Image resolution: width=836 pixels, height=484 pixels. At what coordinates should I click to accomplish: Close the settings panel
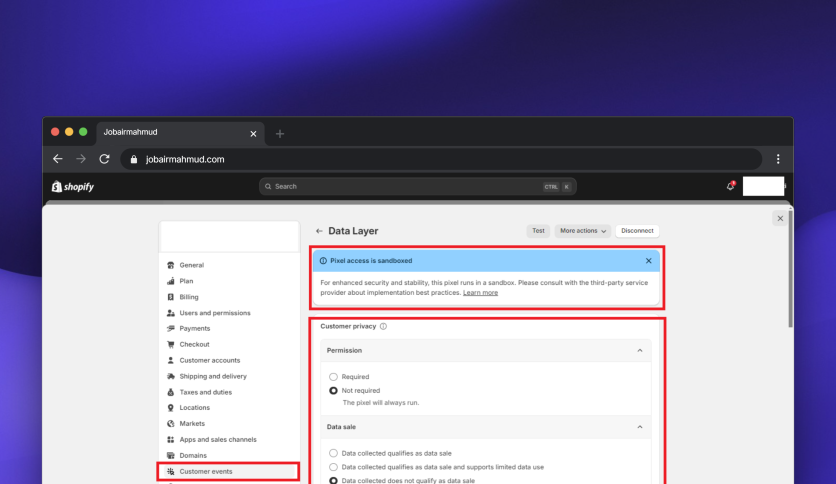[780, 219]
